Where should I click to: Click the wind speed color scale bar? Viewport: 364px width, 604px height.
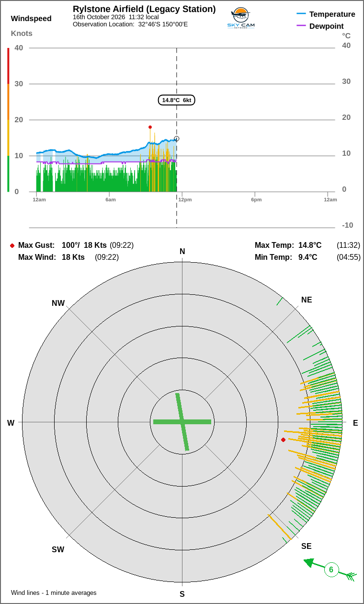(x=8, y=120)
